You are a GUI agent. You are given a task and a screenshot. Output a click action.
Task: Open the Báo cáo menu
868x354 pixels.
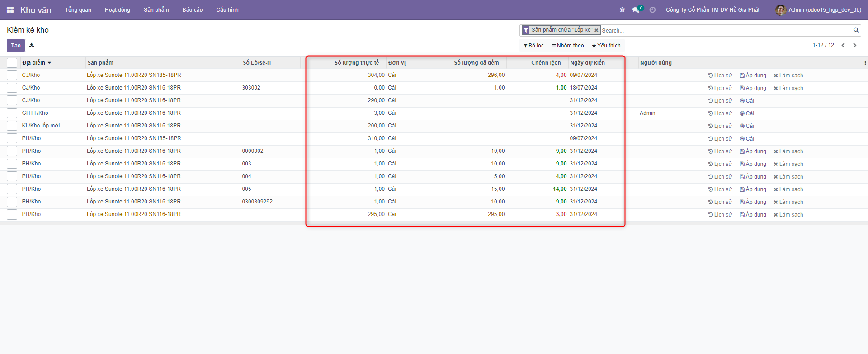pos(192,9)
